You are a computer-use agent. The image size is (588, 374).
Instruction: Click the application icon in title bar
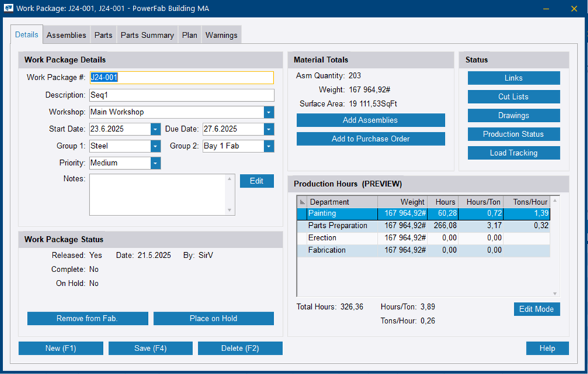[9, 9]
